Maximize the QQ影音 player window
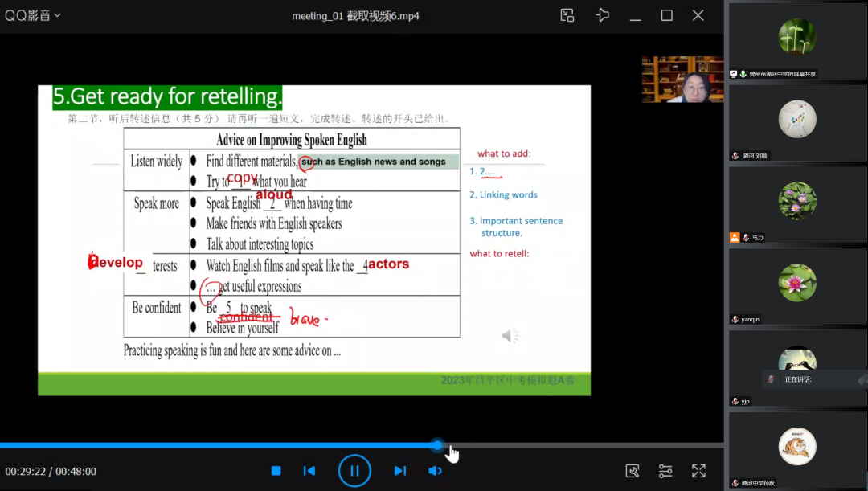The height and width of the screenshot is (491, 868). tap(666, 15)
